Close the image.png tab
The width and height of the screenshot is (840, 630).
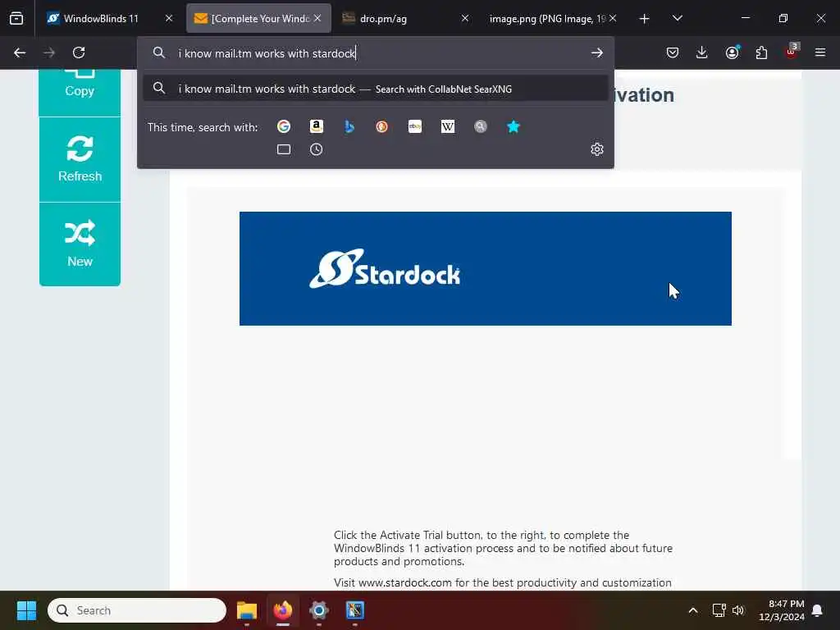tap(613, 18)
